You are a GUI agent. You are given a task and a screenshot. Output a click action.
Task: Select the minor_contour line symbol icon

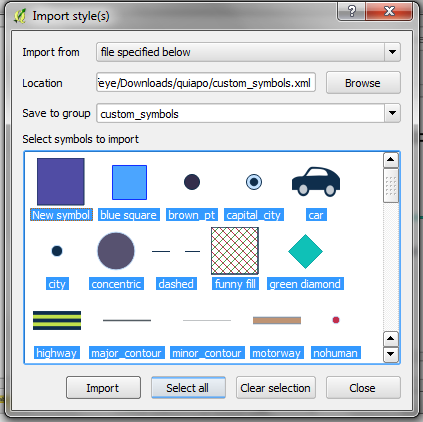pyautogui.click(x=207, y=320)
